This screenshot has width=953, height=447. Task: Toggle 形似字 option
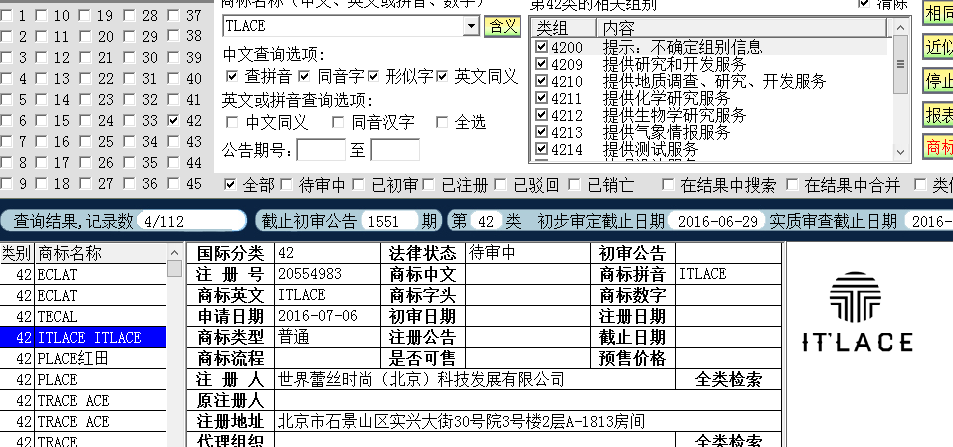(x=373, y=76)
